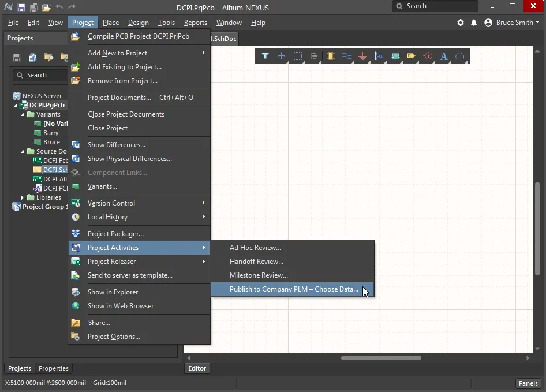The width and height of the screenshot is (546, 392).
Task: Click the Share... menu entry
Action: click(139, 323)
